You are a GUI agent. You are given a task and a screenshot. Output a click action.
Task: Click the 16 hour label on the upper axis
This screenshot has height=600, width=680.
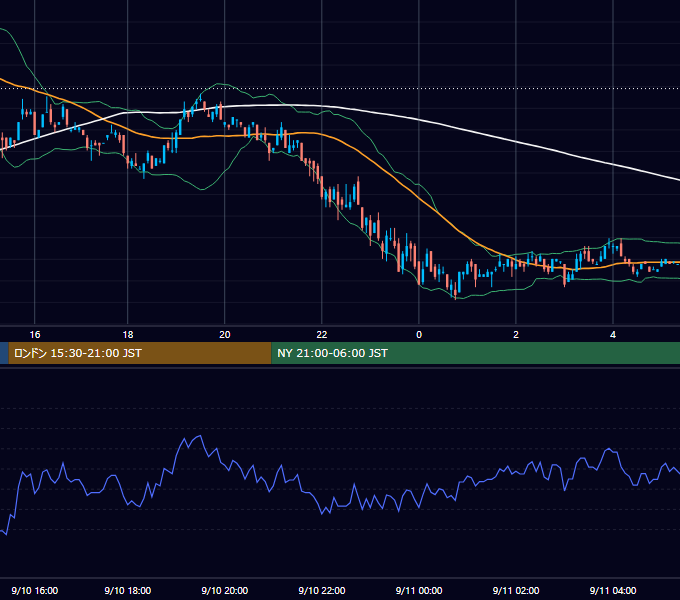pyautogui.click(x=35, y=335)
